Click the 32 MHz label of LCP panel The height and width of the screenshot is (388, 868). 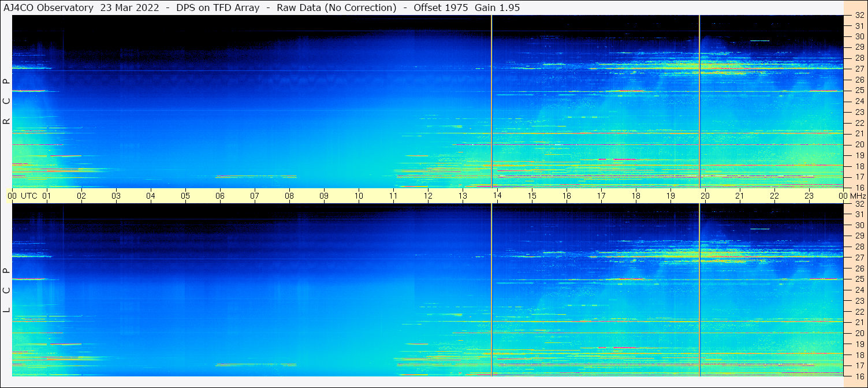(x=859, y=204)
